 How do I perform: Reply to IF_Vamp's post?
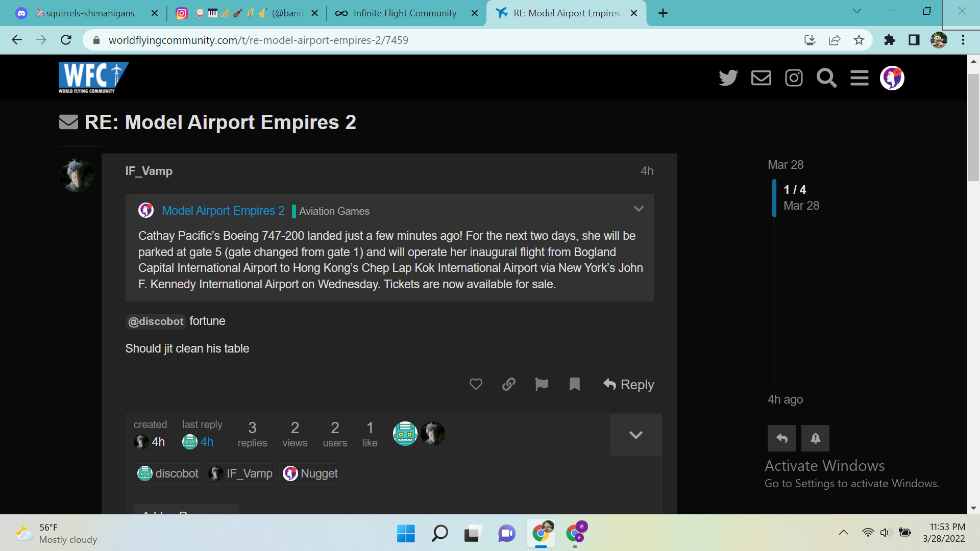628,385
